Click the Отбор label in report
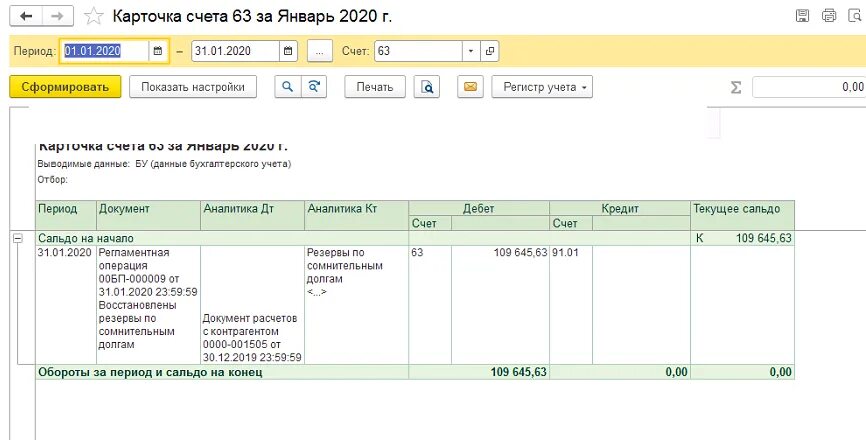866x440 pixels. (x=52, y=179)
